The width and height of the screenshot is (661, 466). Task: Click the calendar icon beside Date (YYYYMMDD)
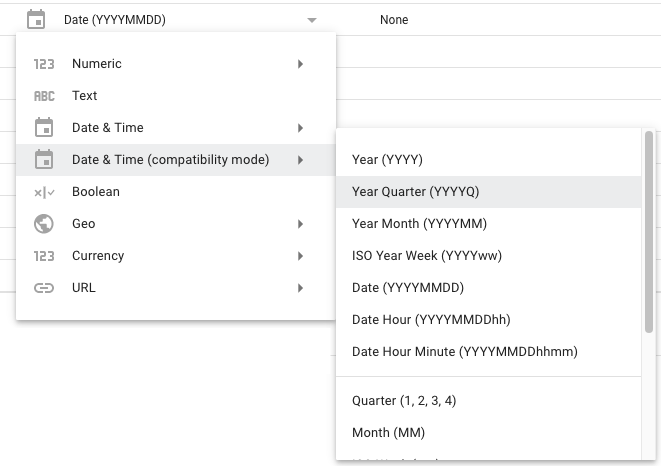click(36, 20)
